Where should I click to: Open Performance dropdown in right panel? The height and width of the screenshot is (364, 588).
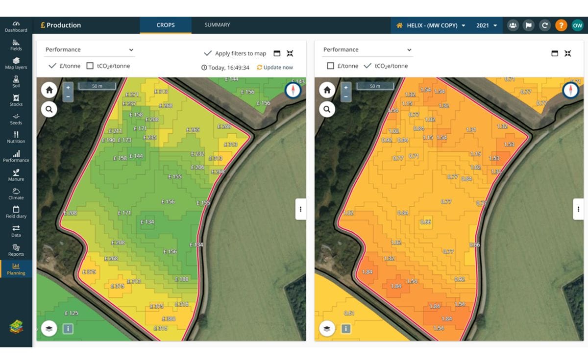point(367,50)
